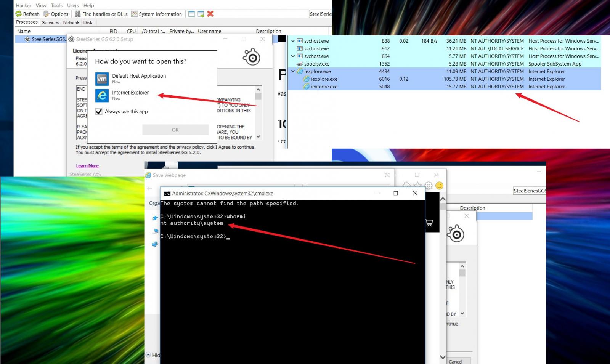The width and height of the screenshot is (610, 364).
Task: Select the Default Host Application vm icon
Action: (x=102, y=79)
